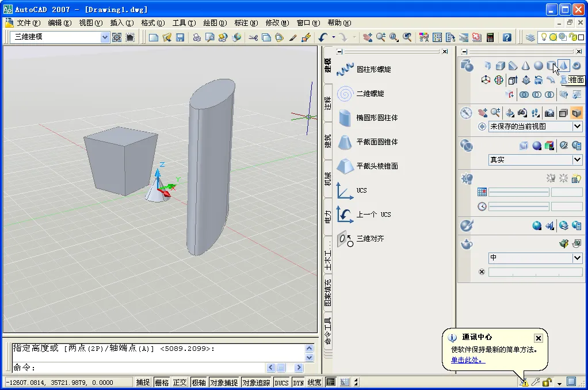The height and width of the screenshot is (390, 588).
Task: Open the 绘图 menu
Action: [x=215, y=23]
